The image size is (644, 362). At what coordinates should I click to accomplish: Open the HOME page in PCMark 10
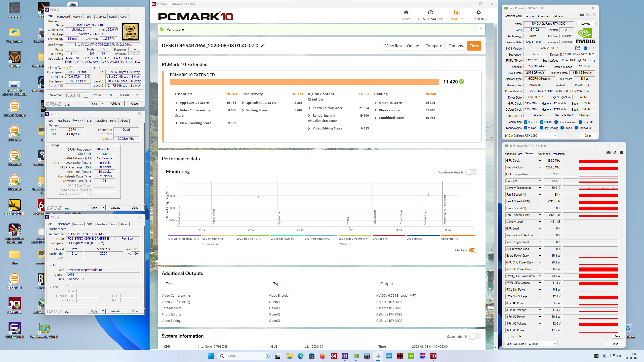click(x=406, y=16)
